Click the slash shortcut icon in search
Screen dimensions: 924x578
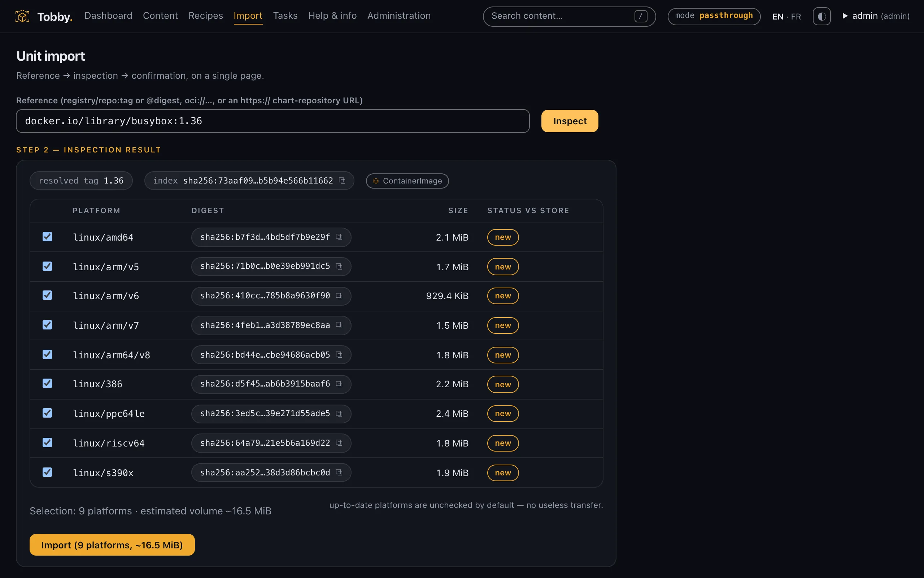(x=641, y=16)
